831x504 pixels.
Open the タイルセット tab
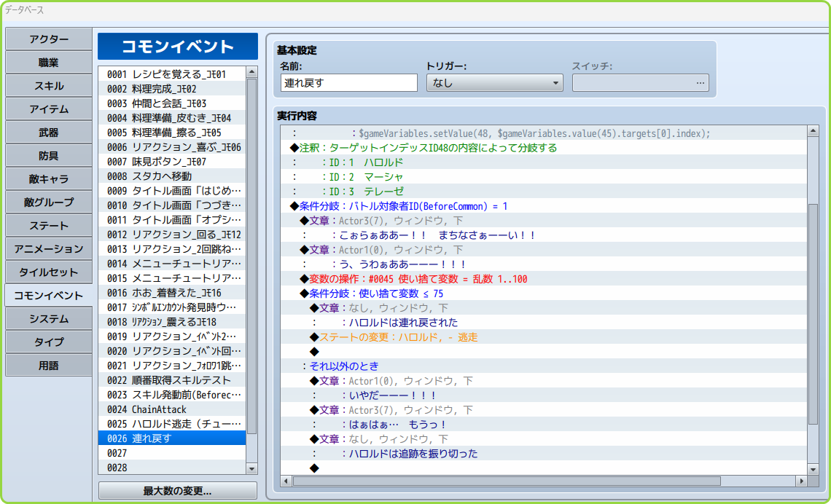point(49,272)
